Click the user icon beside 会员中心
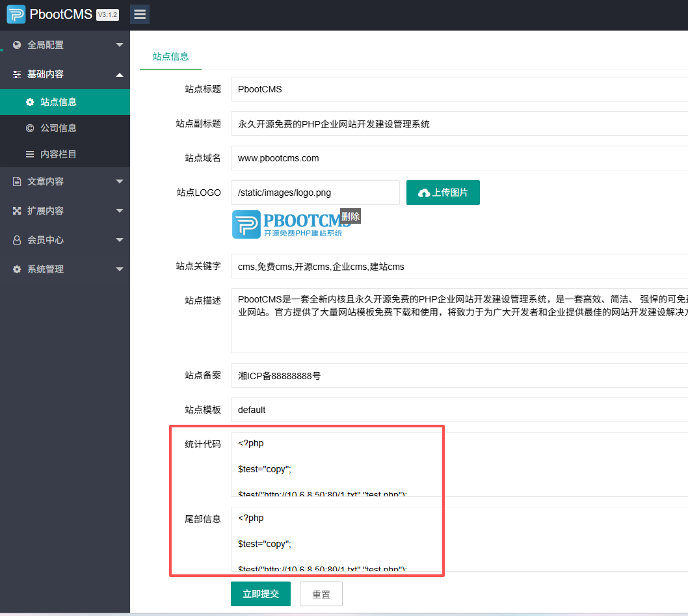688x616 pixels. click(17, 240)
